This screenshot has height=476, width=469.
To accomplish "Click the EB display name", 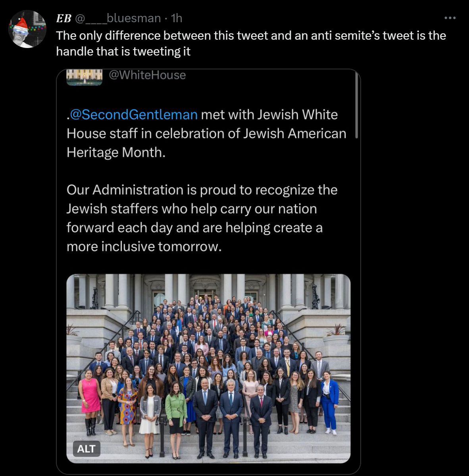I will pos(63,18).
